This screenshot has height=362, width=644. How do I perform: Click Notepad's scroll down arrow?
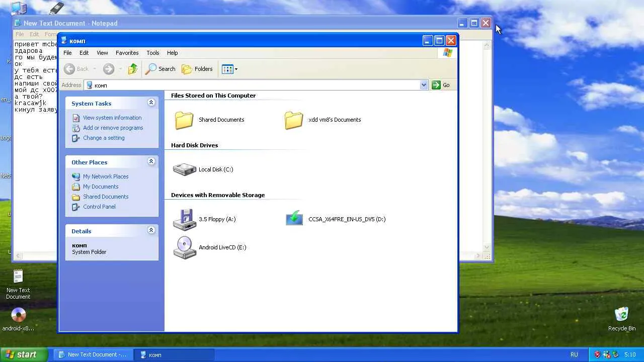[487, 247]
